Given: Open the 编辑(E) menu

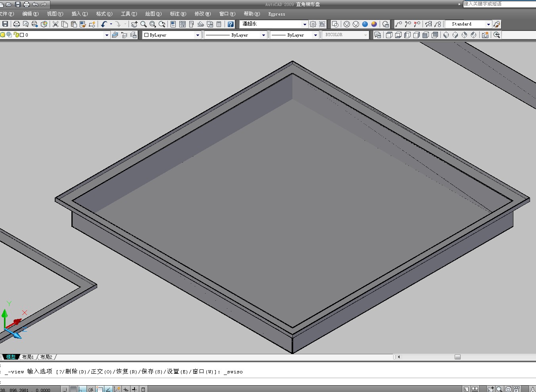Looking at the screenshot, I should [31, 14].
